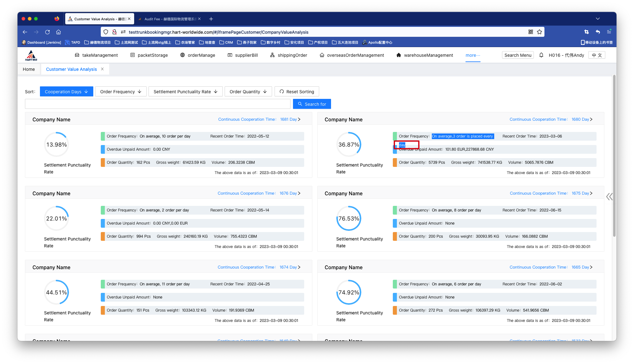Click the notification bell icon
The width and height of the screenshot is (634, 364).
click(x=541, y=55)
